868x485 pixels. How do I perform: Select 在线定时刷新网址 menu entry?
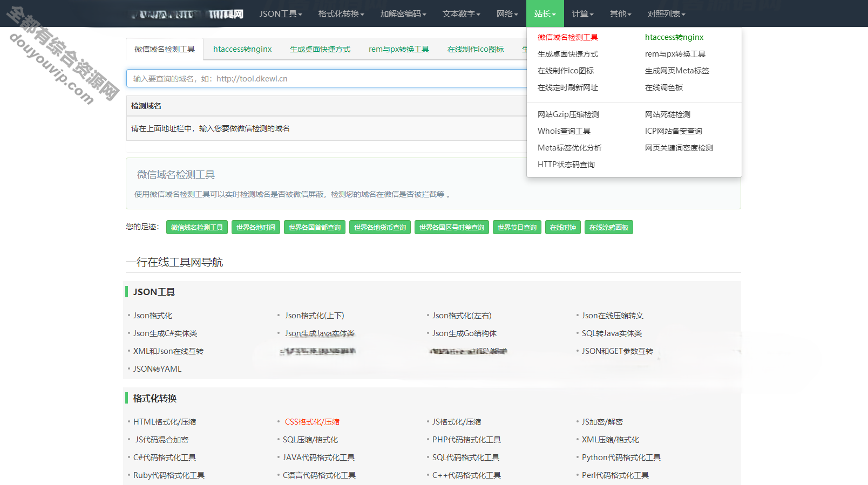click(x=568, y=87)
